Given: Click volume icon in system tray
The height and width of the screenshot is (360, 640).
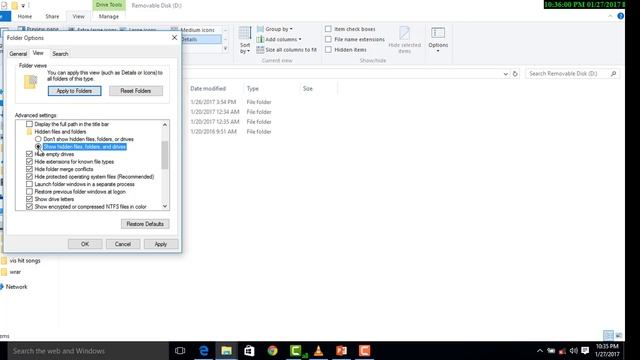Looking at the screenshot, I should 573,351.
